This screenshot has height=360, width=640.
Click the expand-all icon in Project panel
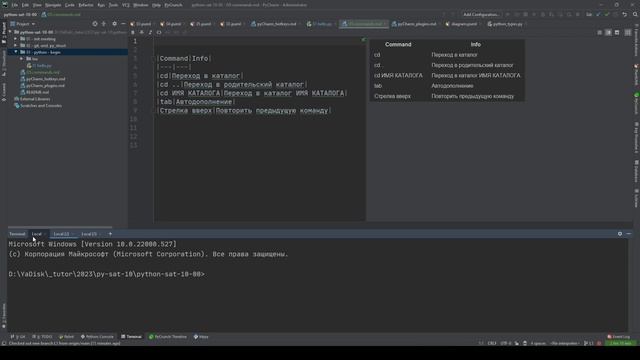pyautogui.click(x=104, y=24)
